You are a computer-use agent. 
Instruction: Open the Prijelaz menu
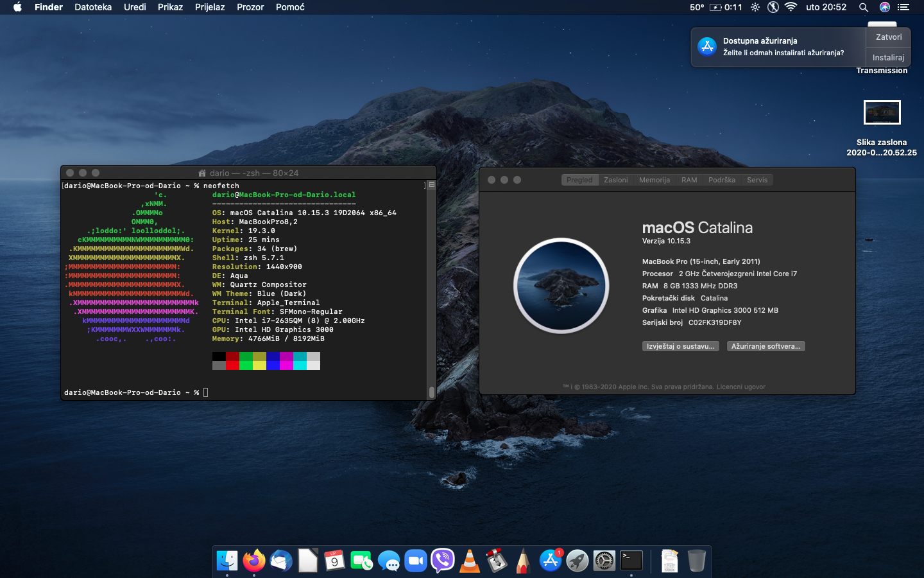[210, 7]
